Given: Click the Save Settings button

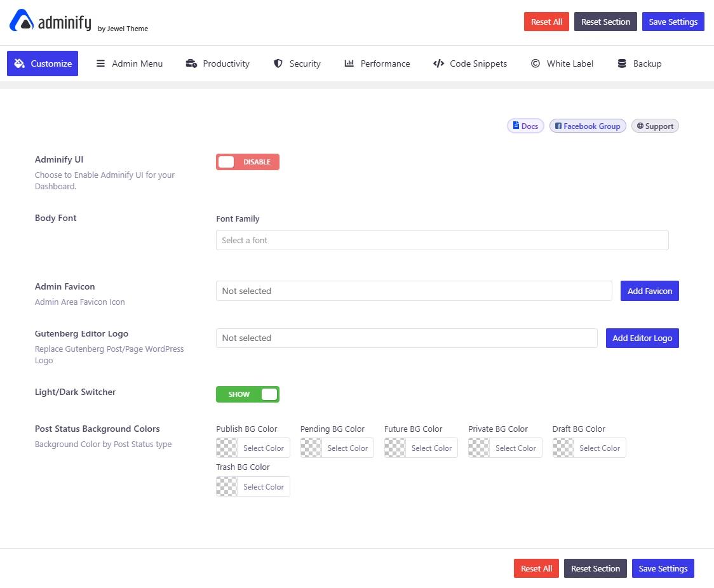Looking at the screenshot, I should point(673,21).
